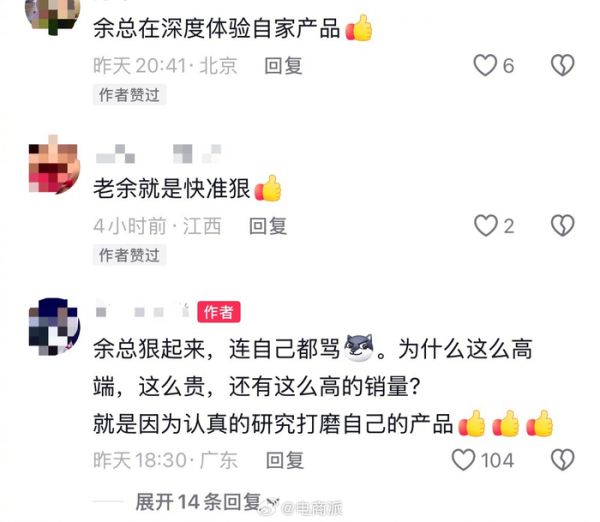Tap the 作者赞过 tag under Jiangxi comment
Screen dimensions: 600x522
click(129, 255)
